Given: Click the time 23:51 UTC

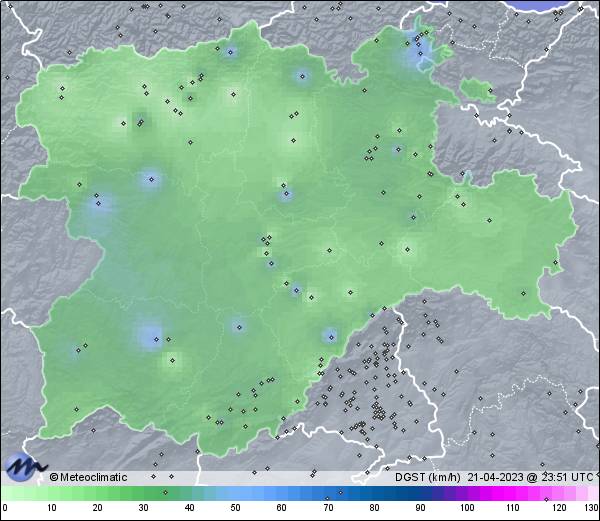Looking at the screenshot, I should 566,477.
